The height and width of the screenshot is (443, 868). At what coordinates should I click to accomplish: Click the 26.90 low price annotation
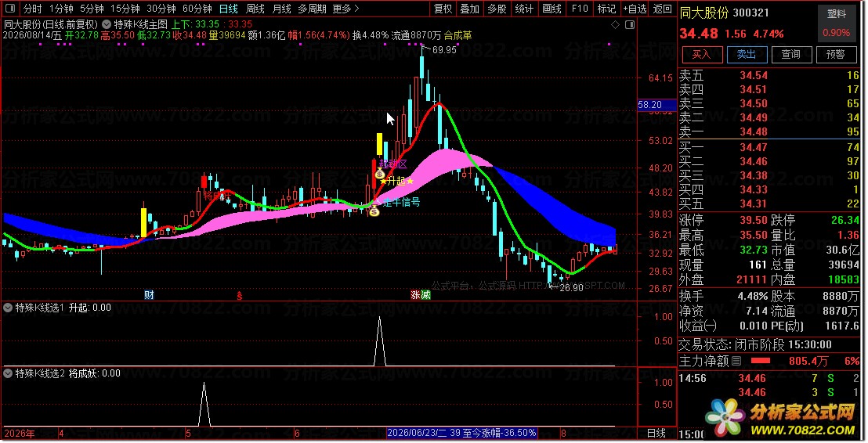pos(571,287)
